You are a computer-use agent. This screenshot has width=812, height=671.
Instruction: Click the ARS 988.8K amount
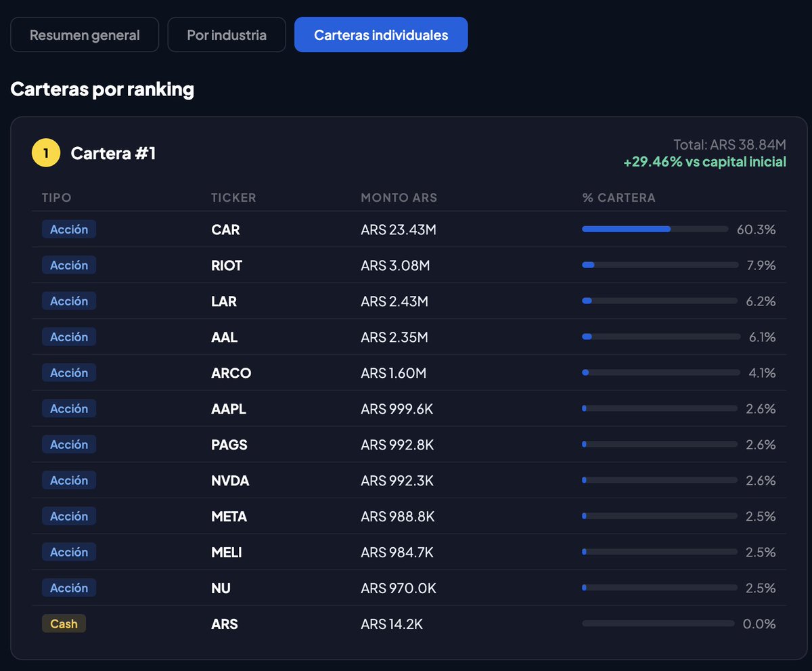(x=398, y=517)
